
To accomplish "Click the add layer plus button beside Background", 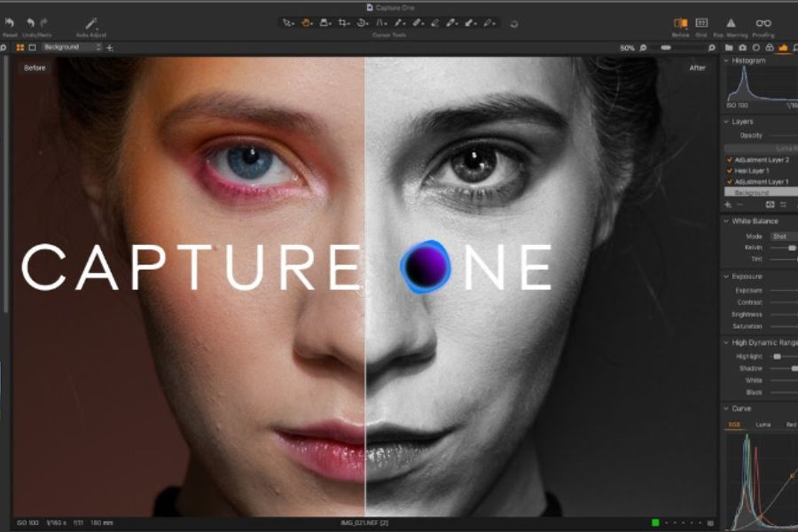I will 109,48.
